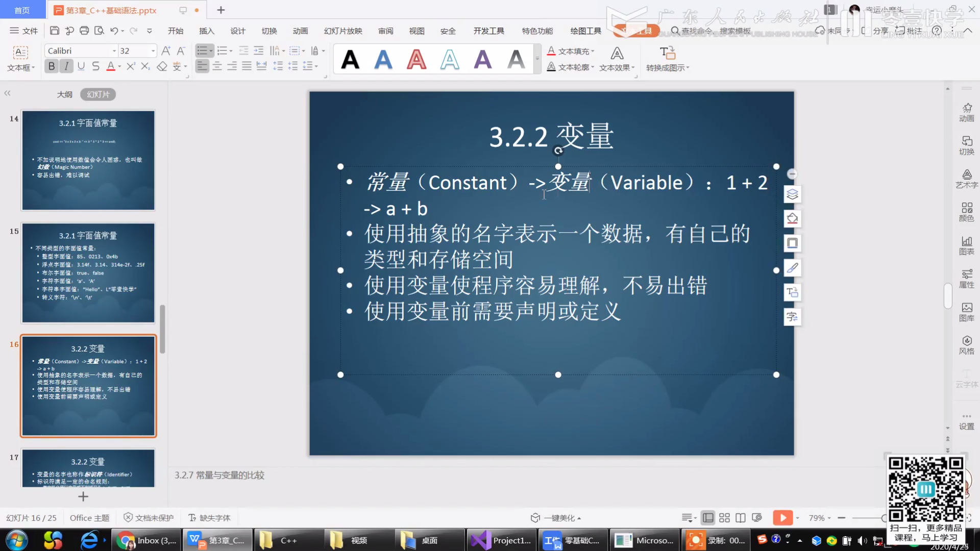The image size is (980, 551).
Task: Open the 视图 ribbon tab
Action: click(417, 31)
